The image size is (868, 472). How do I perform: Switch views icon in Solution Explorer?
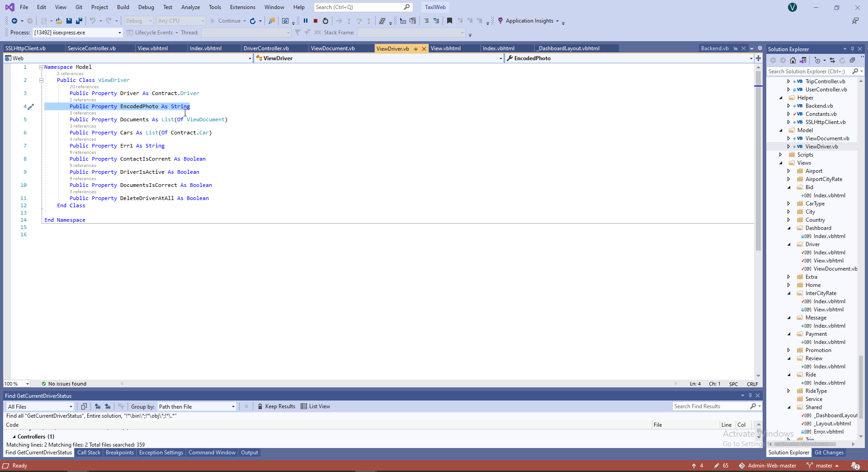click(x=803, y=60)
